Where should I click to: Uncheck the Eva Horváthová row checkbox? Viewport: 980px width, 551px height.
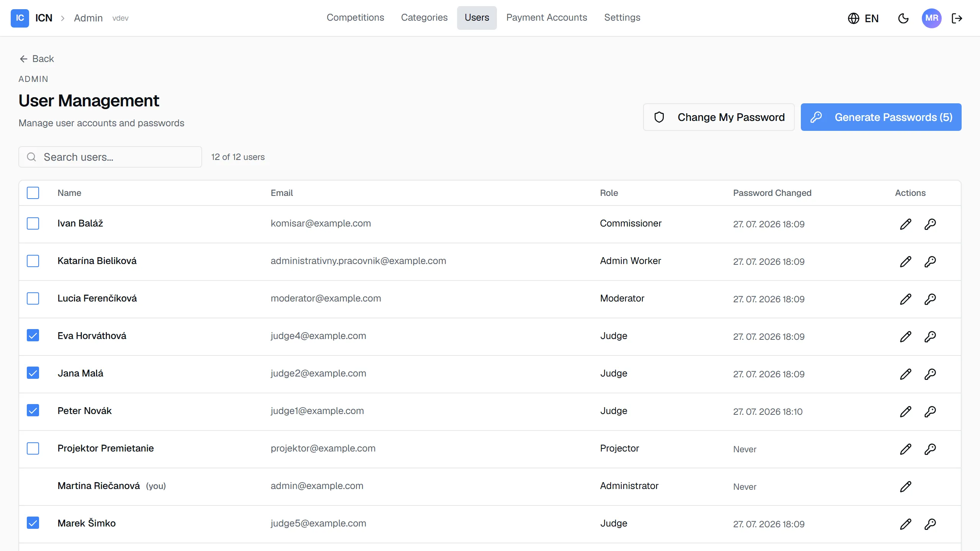(x=33, y=335)
